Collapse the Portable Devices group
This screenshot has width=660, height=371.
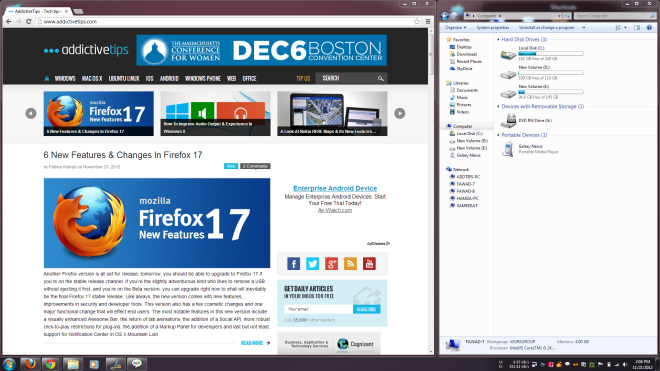point(498,135)
